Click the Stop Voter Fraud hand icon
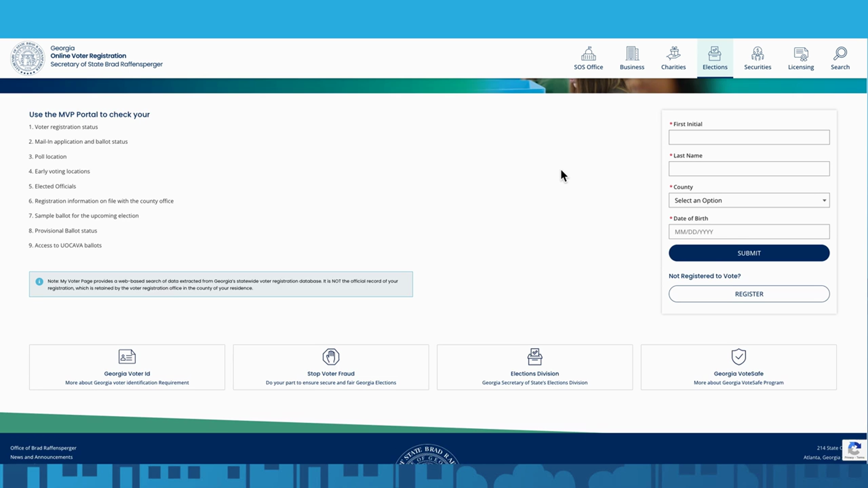 331,357
